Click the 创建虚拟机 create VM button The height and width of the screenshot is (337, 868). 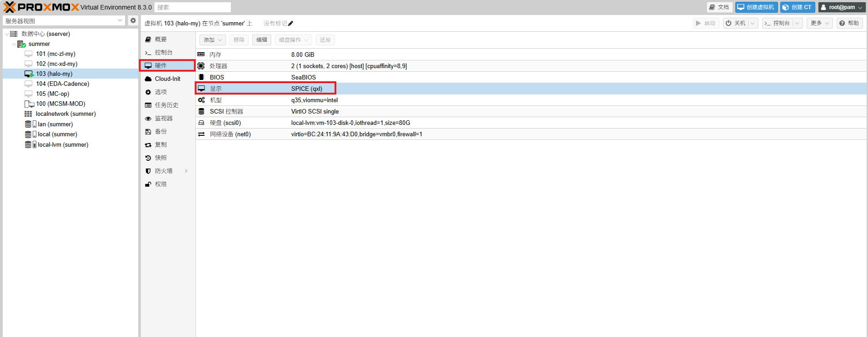(756, 7)
